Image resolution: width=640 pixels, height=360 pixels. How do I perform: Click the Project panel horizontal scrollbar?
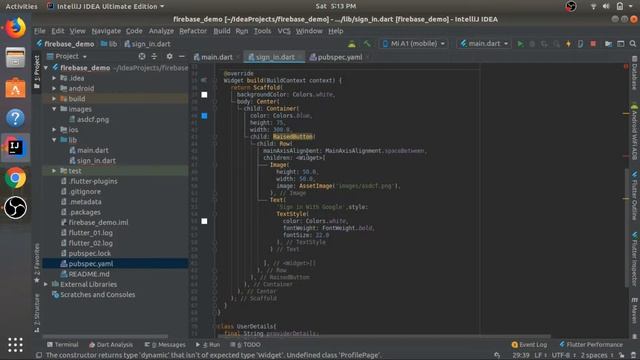pos(105,337)
